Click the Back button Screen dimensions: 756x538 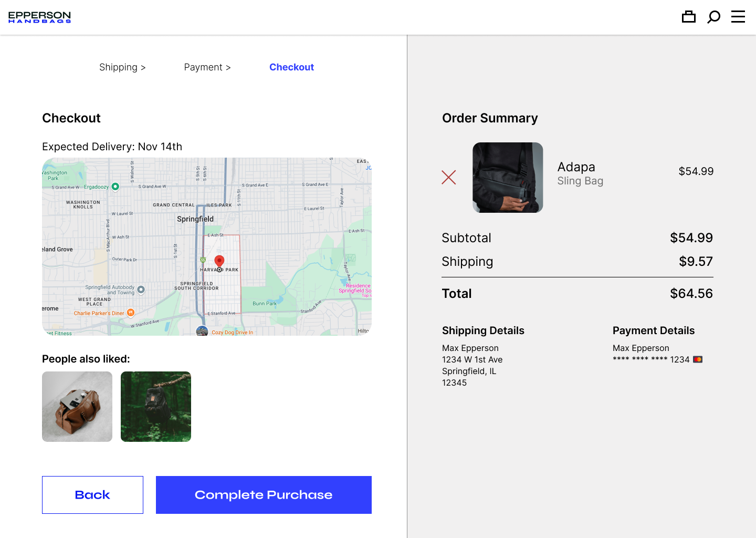point(92,495)
